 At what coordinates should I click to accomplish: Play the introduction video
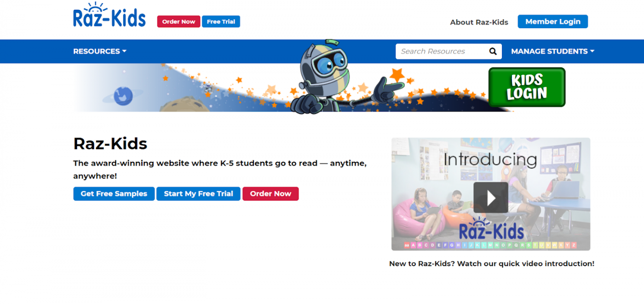click(x=491, y=197)
